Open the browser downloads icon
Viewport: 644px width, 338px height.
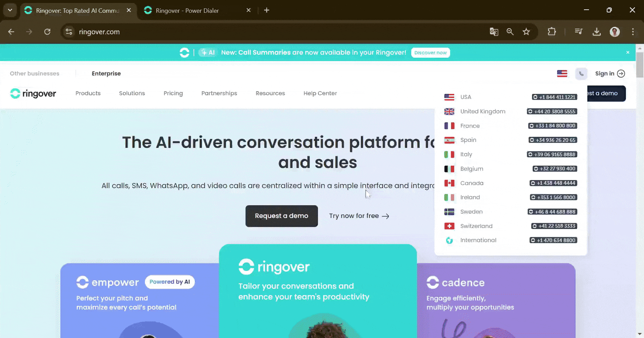pos(597,32)
